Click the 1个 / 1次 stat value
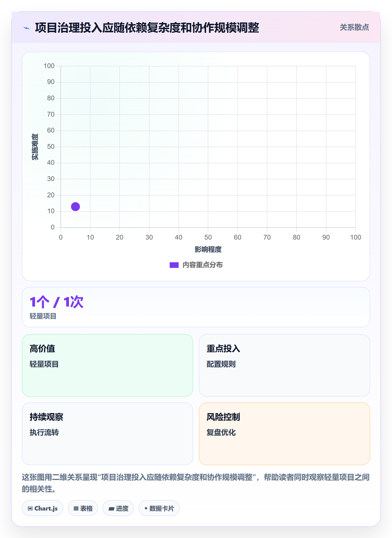Viewport: 392px width, 538px height. [57, 302]
